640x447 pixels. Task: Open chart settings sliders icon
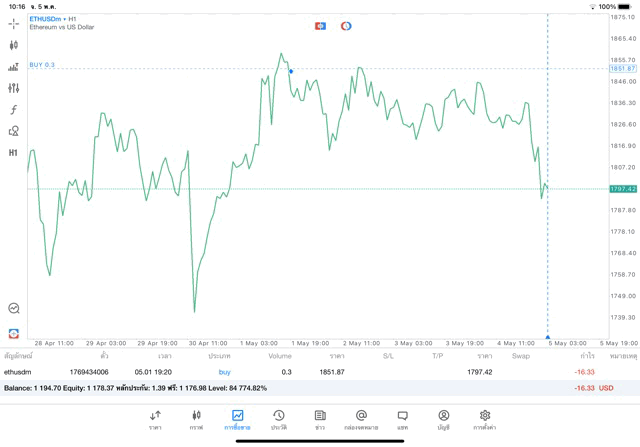click(13, 89)
